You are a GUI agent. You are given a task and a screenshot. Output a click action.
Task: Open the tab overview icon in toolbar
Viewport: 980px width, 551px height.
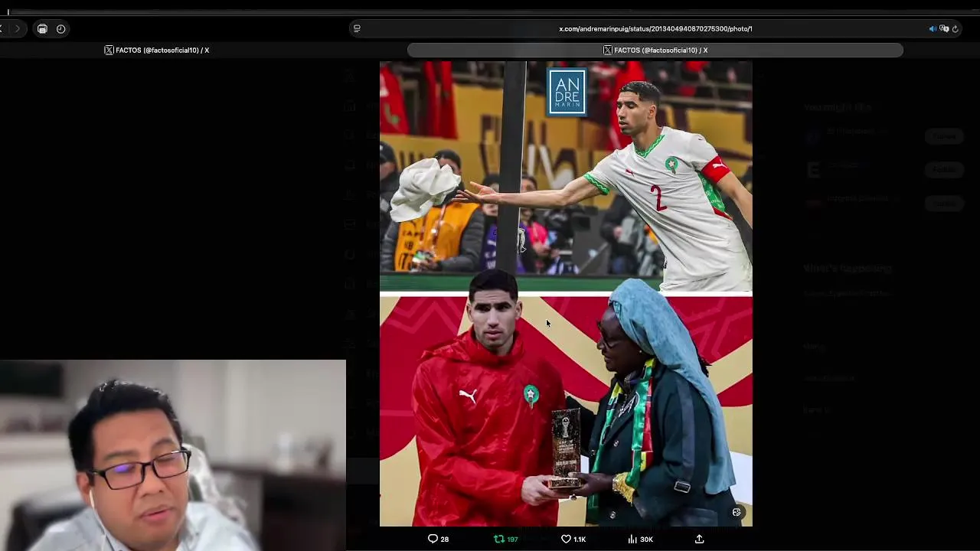click(x=42, y=29)
